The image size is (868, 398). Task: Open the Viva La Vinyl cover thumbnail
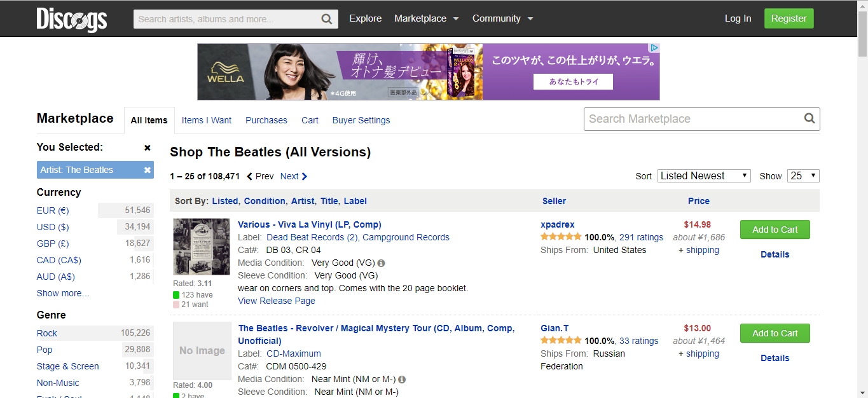[x=202, y=247]
